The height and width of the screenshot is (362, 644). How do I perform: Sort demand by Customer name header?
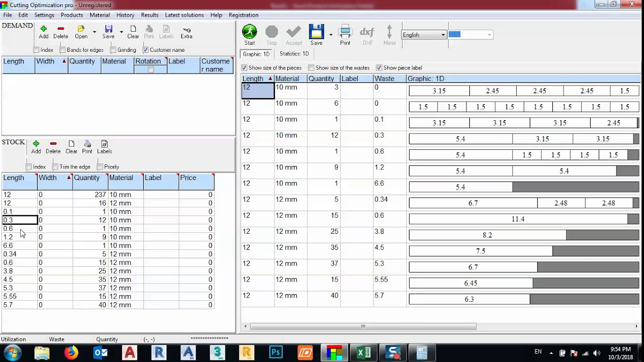pos(216,65)
